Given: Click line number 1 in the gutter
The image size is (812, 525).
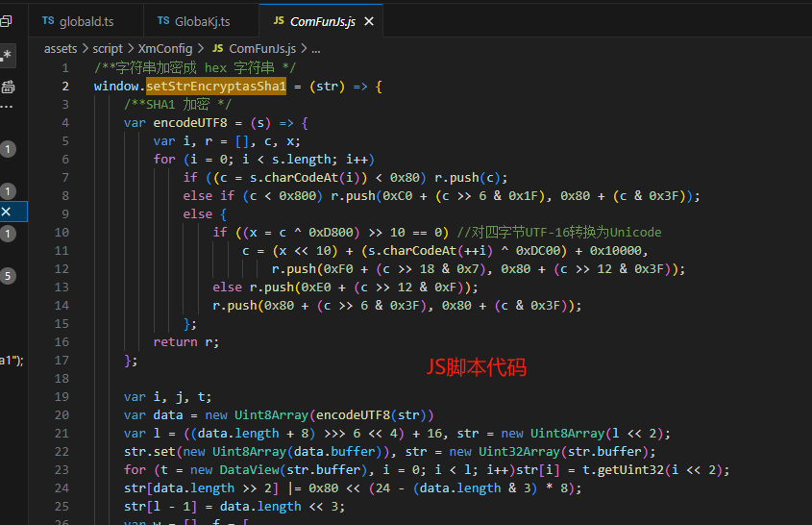Looking at the screenshot, I should [65, 68].
